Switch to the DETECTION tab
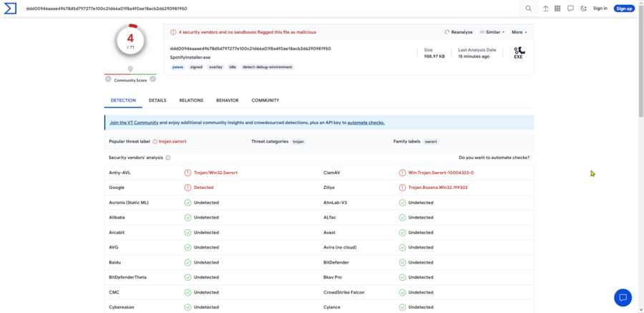Image resolution: width=644 pixels, height=313 pixels. click(123, 100)
